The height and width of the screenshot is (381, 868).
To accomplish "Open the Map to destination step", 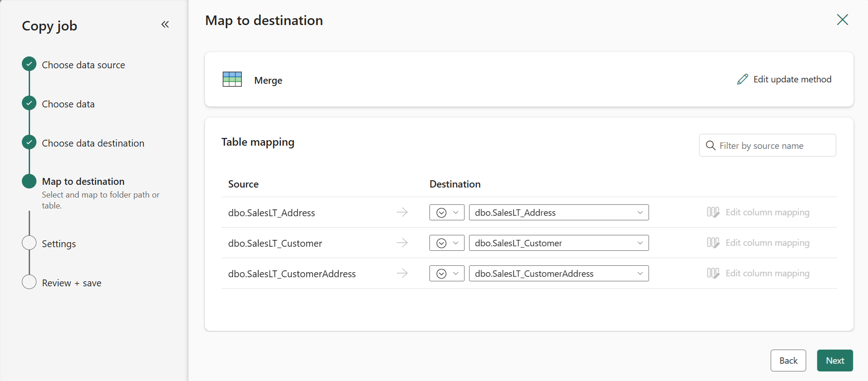I will 83,182.
